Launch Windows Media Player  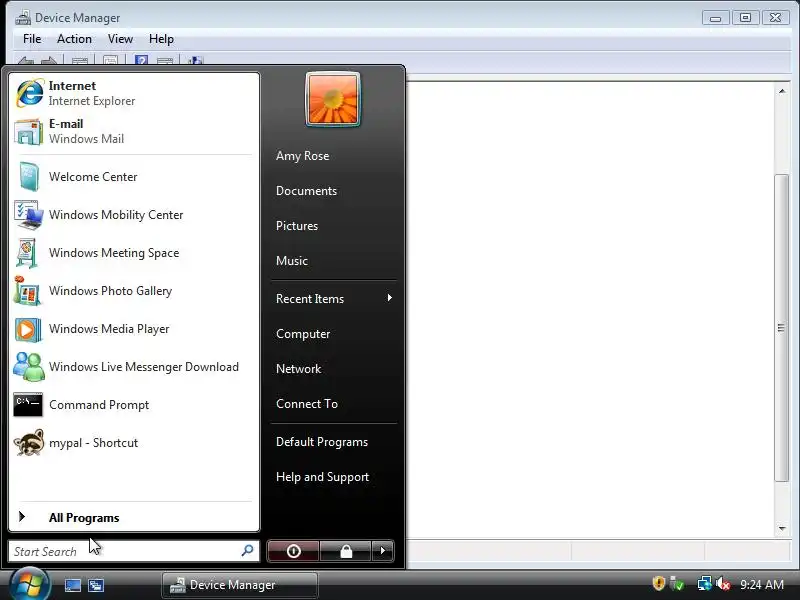134,329
